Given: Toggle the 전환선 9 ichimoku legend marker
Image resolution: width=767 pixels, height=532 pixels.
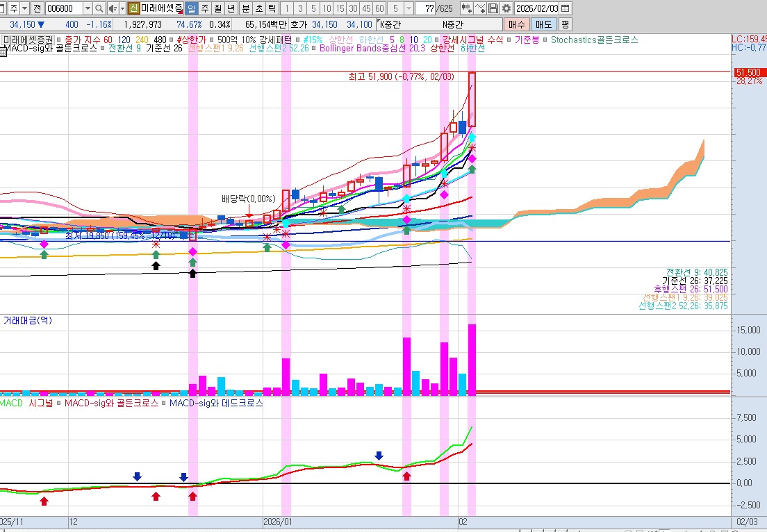Looking at the screenshot, I should 103,49.
